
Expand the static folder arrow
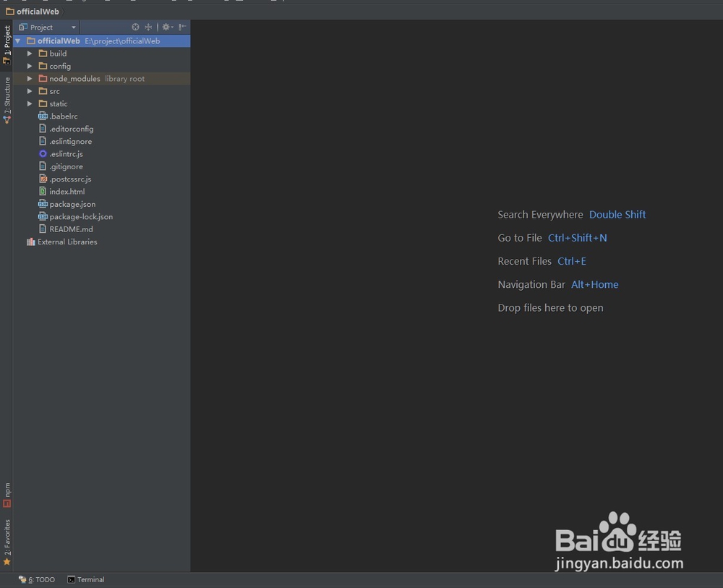30,103
